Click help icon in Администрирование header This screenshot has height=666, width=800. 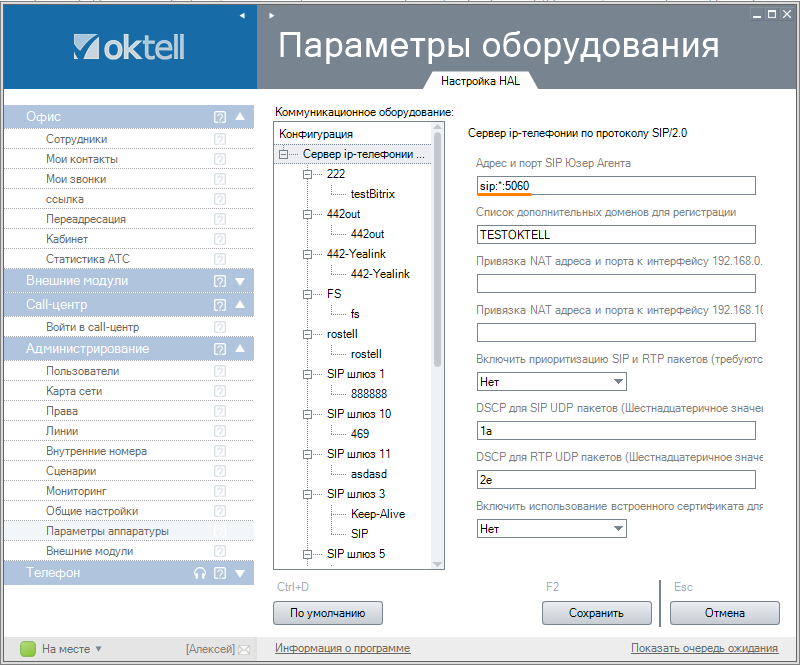(220, 349)
